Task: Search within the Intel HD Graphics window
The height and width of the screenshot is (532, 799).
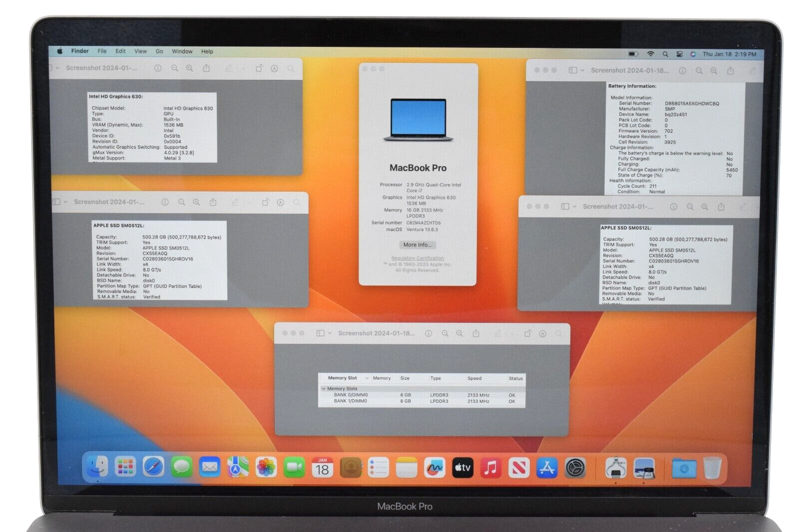Action: [291, 68]
